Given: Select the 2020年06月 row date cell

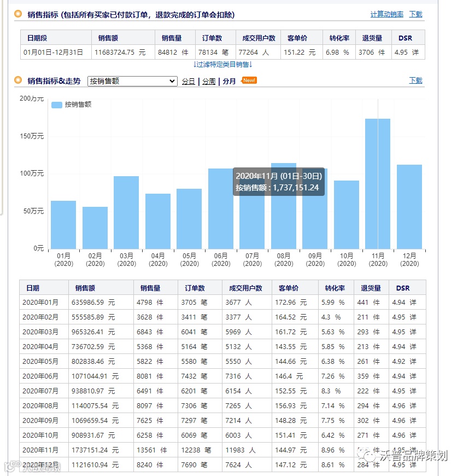Looking at the screenshot, I should click(x=44, y=376).
